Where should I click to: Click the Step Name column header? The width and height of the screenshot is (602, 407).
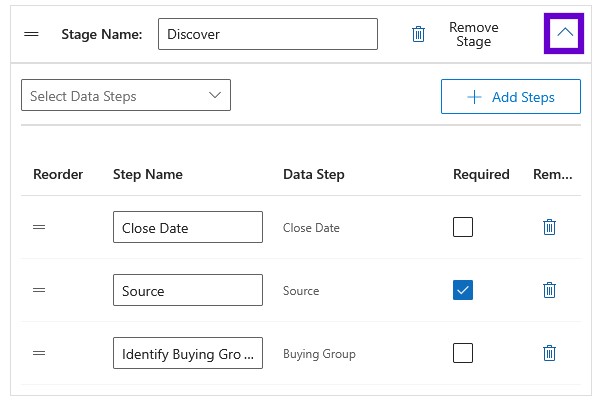tap(148, 175)
